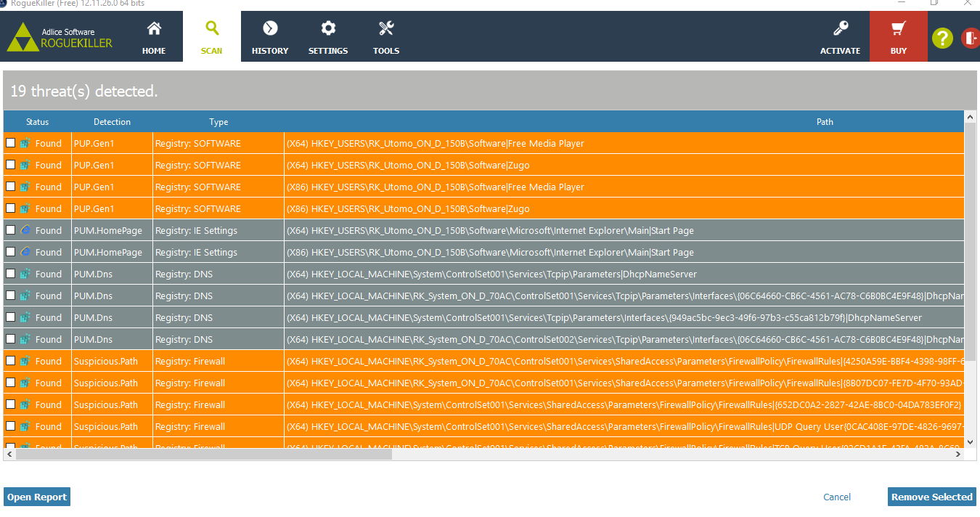Click the Buy shopping cart icon

click(899, 29)
